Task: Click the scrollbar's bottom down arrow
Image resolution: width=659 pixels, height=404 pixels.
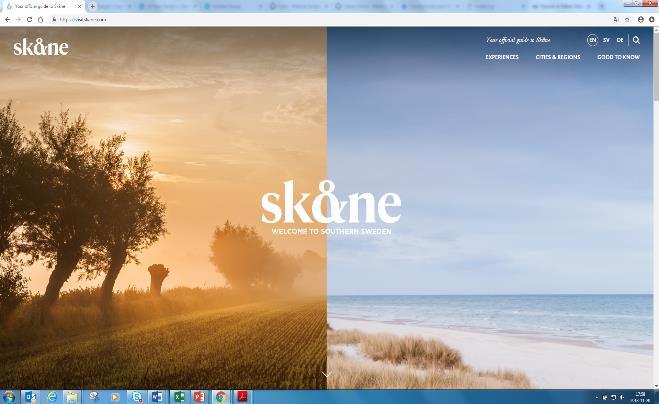Action: coord(656,386)
